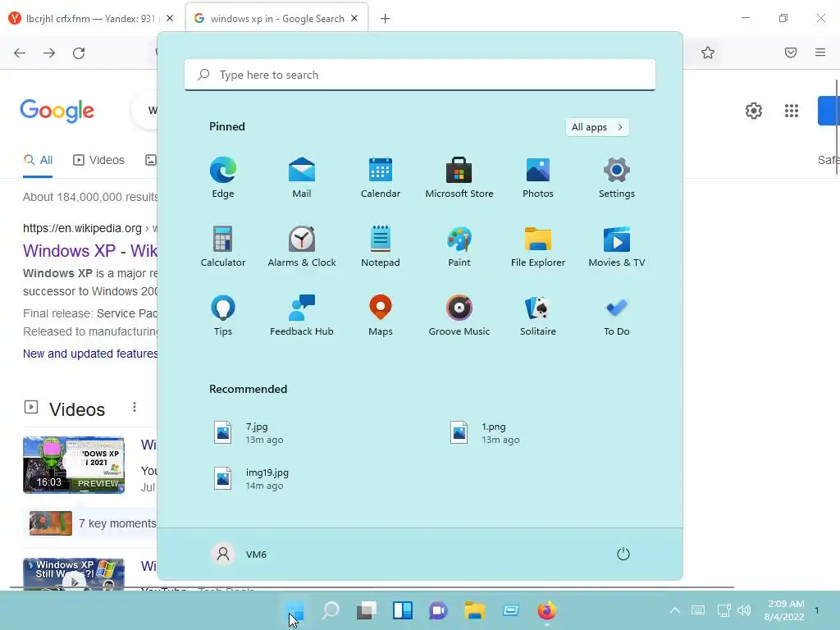Open File Explorer from pinned apps
840x630 pixels.
pyautogui.click(x=538, y=246)
